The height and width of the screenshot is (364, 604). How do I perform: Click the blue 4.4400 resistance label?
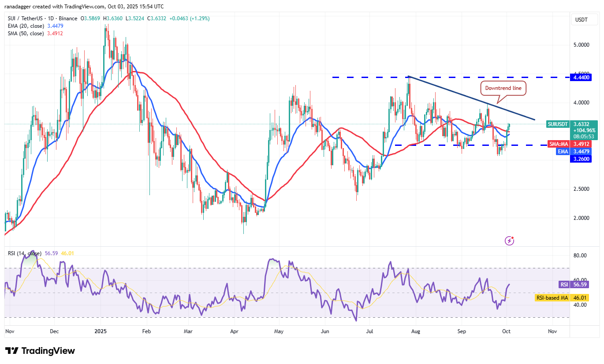pos(581,77)
